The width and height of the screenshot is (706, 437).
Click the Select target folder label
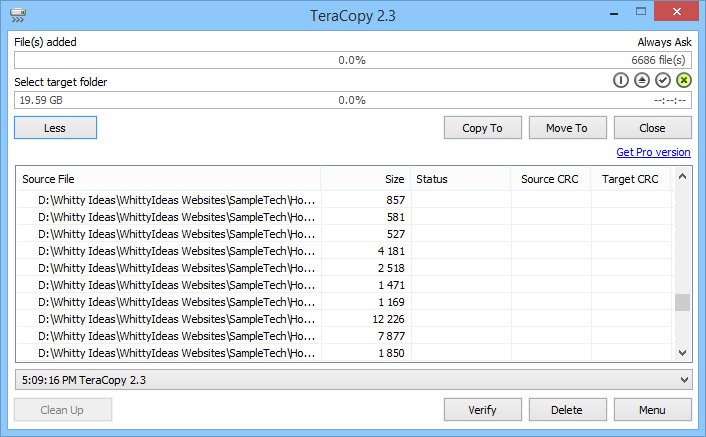click(61, 82)
